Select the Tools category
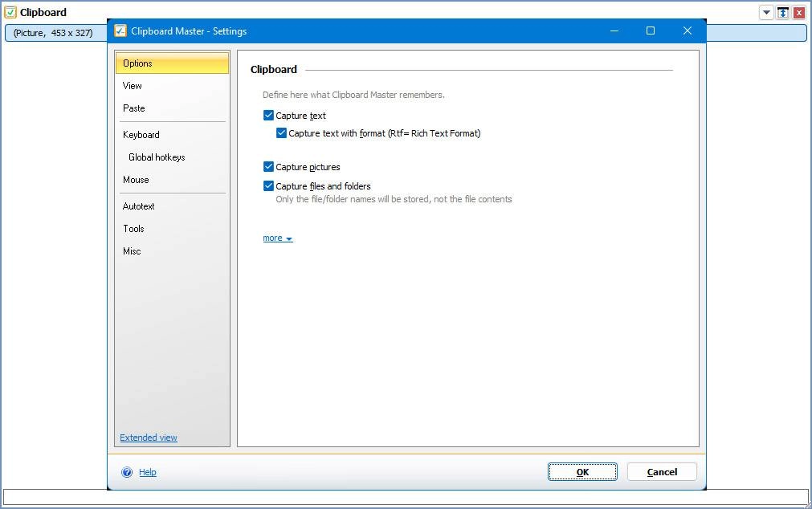Screen dimensions: 812x509 click(172, 228)
